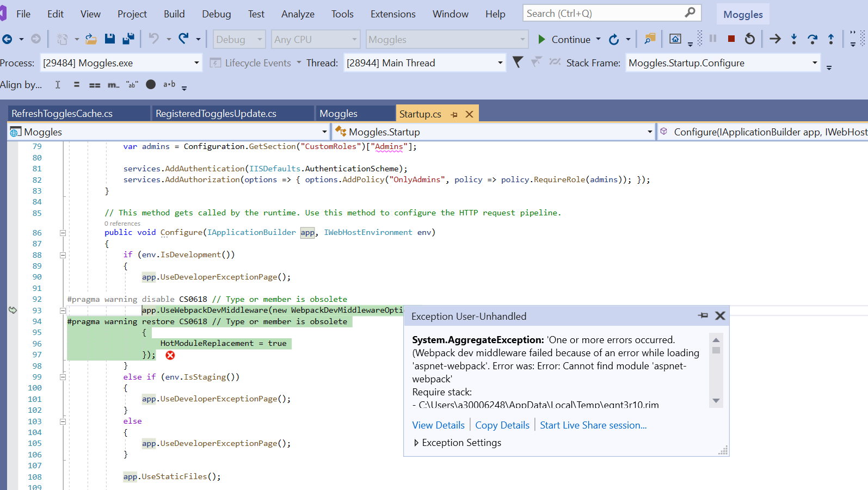The image size is (868, 490).
Task: Click the thread filter funnel icon
Action: [518, 63]
